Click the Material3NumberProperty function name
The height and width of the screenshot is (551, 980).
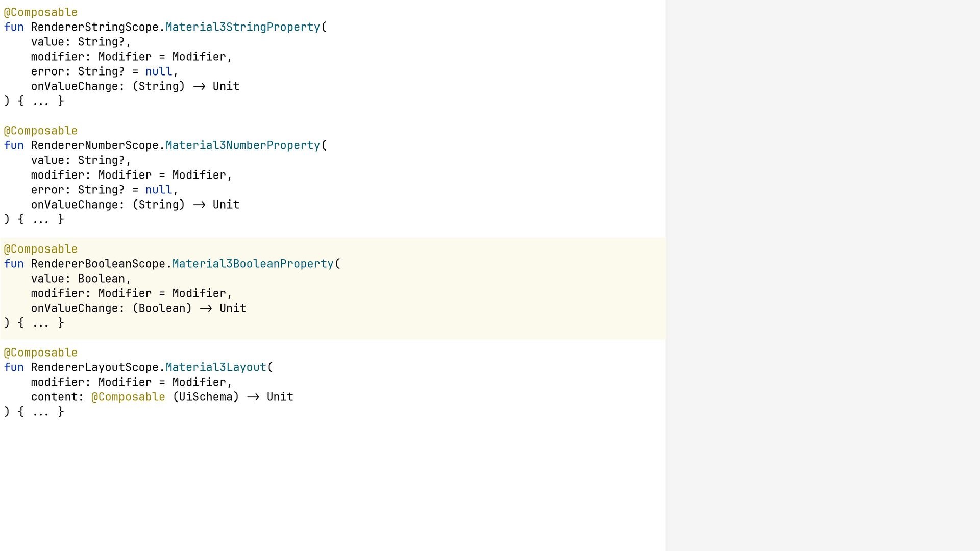pyautogui.click(x=242, y=145)
